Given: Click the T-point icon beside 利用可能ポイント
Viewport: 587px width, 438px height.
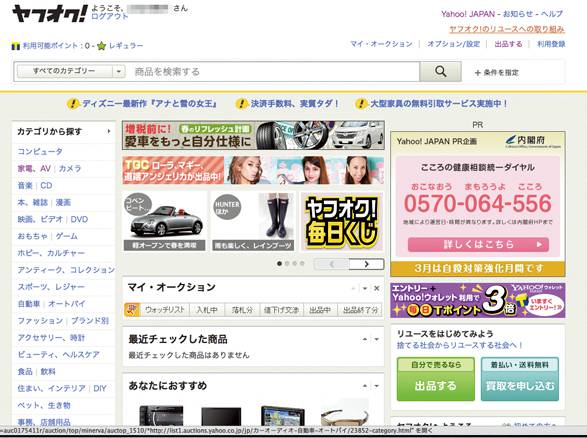Looking at the screenshot, I should (16, 46).
